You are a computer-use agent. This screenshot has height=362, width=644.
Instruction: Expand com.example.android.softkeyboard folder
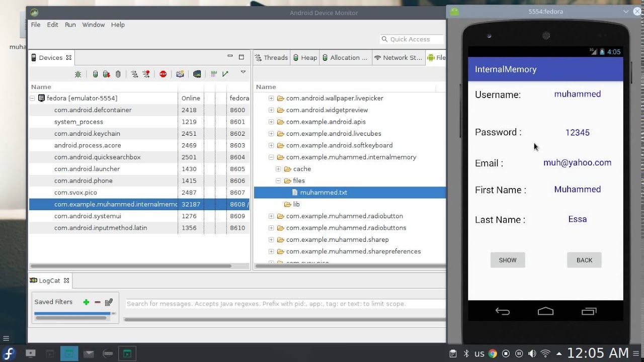[271, 145]
